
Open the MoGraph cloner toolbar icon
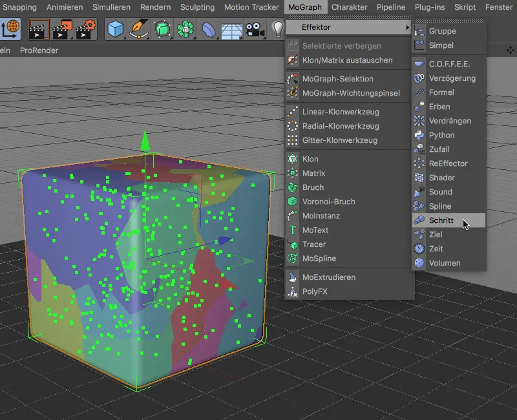point(185,29)
